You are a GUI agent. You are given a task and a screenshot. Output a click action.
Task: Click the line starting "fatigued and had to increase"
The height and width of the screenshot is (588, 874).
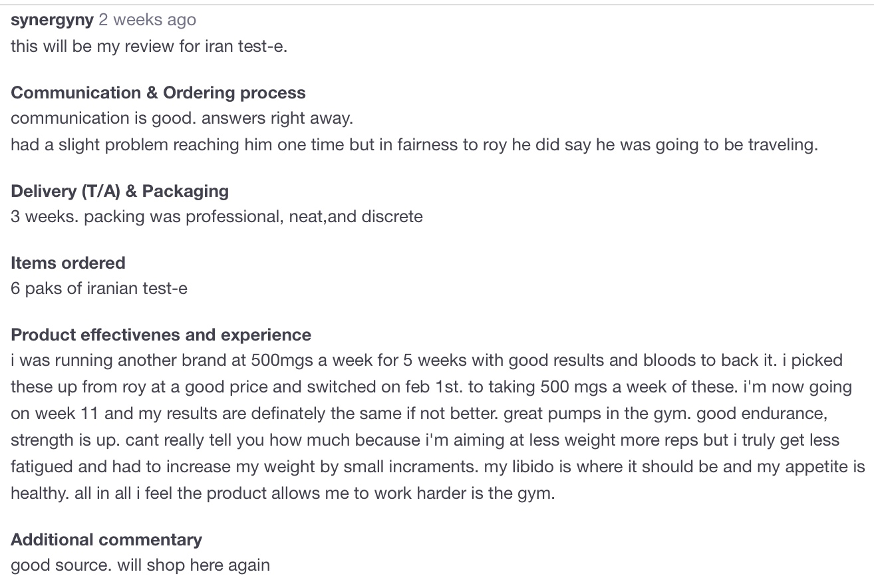tap(438, 466)
